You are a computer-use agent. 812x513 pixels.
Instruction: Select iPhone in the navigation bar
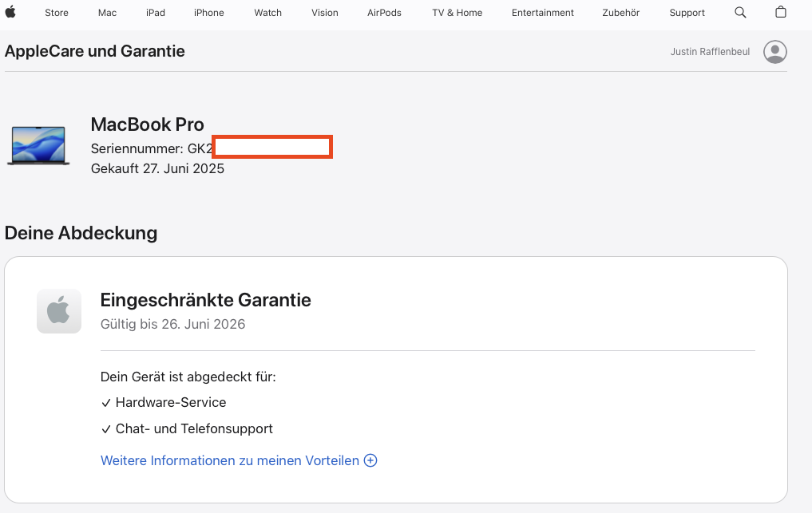(209, 13)
